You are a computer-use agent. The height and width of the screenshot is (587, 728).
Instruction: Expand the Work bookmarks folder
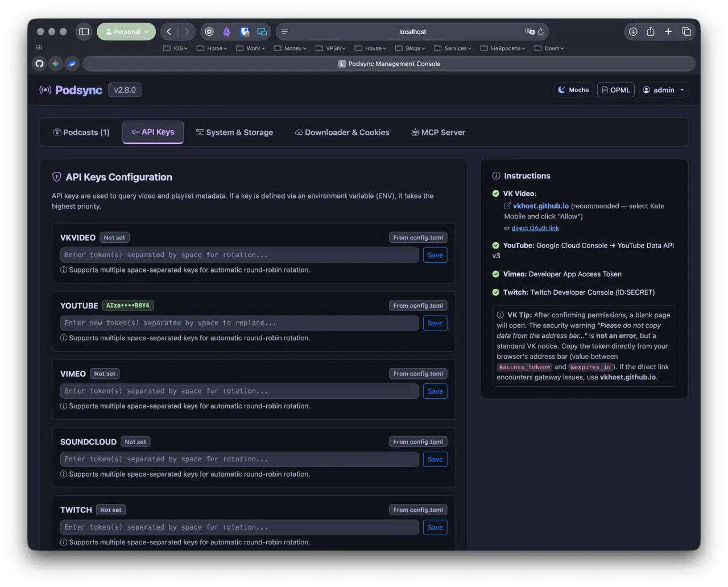point(250,48)
